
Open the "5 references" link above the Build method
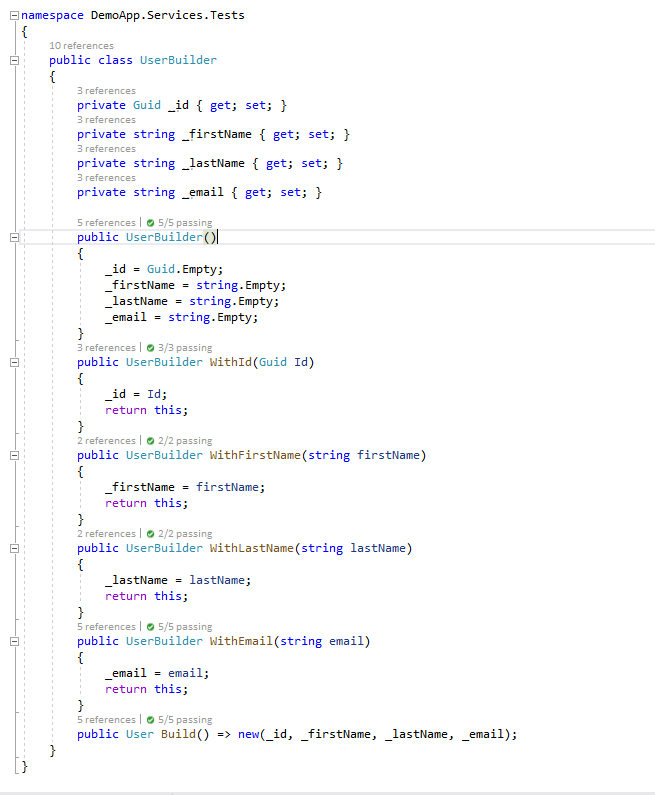[105, 720]
